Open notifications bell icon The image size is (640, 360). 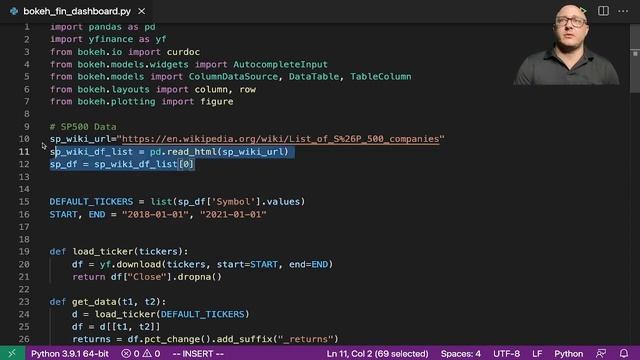(x=624, y=353)
